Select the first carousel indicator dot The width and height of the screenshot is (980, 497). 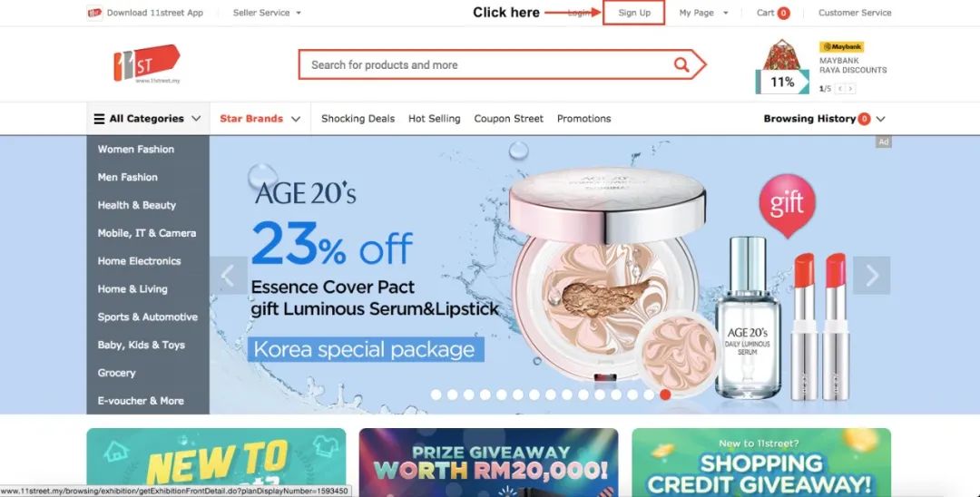pos(436,395)
